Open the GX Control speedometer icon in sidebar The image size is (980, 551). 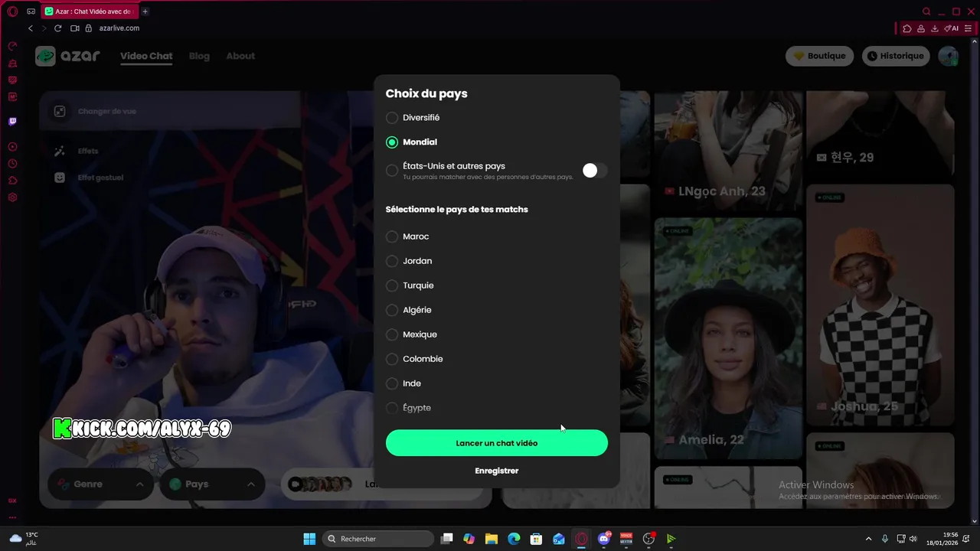pyautogui.click(x=12, y=46)
